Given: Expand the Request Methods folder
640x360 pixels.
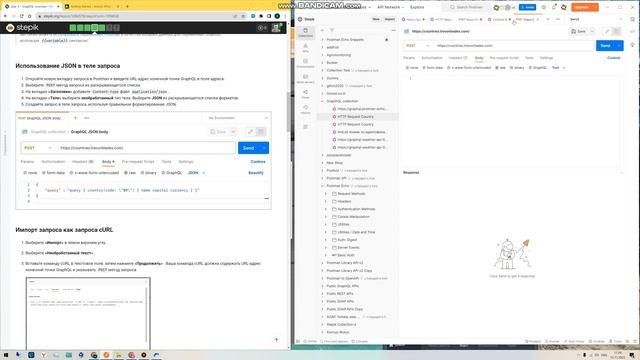Looking at the screenshot, I should tap(326, 193).
